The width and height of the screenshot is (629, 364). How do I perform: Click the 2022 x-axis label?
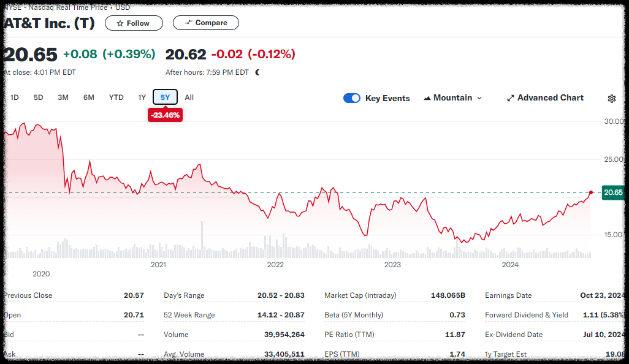[275, 265]
